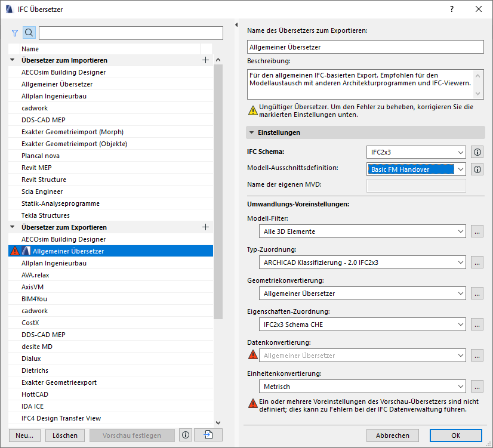Add new export translator with plus icon
The height and width of the screenshot is (448, 493).
(206, 227)
